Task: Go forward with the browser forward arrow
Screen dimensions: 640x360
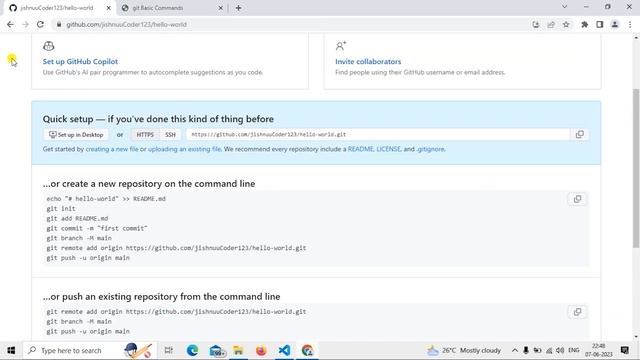Action: coord(25,24)
